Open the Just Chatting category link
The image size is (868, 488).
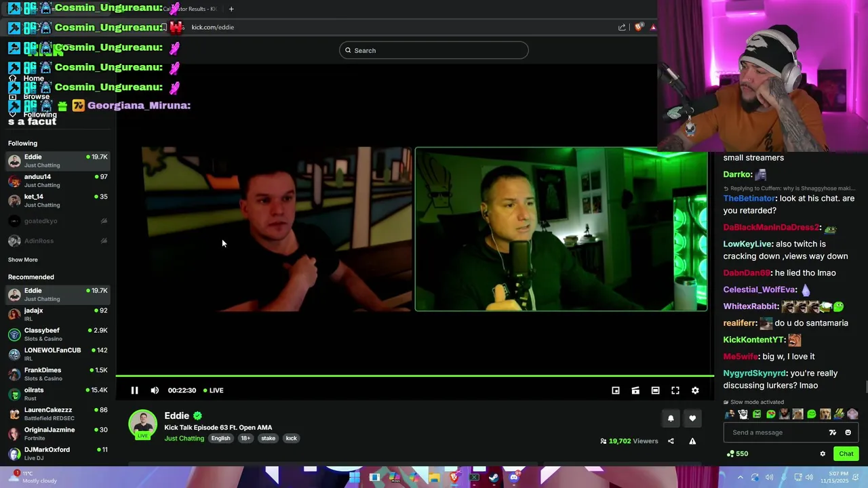pos(184,439)
